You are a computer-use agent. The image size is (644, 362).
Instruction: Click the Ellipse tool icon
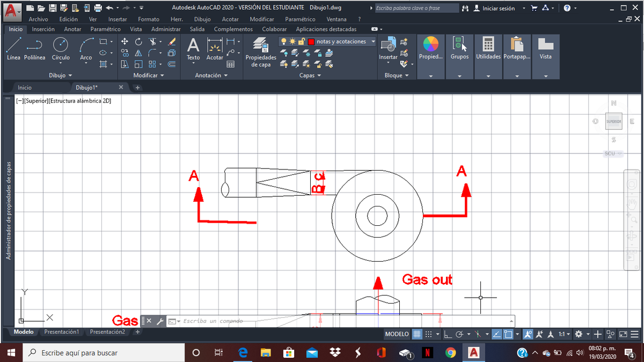(103, 53)
